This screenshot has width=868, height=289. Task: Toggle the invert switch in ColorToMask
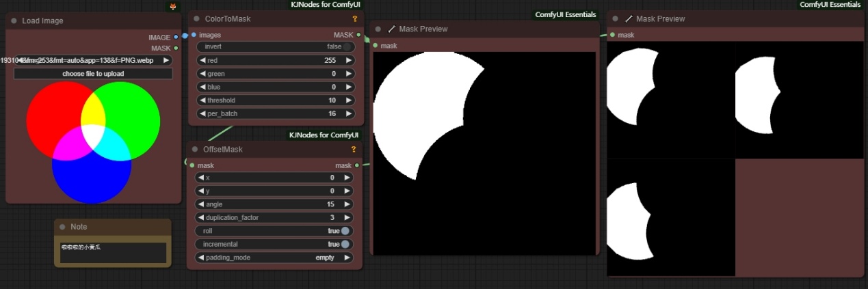347,47
